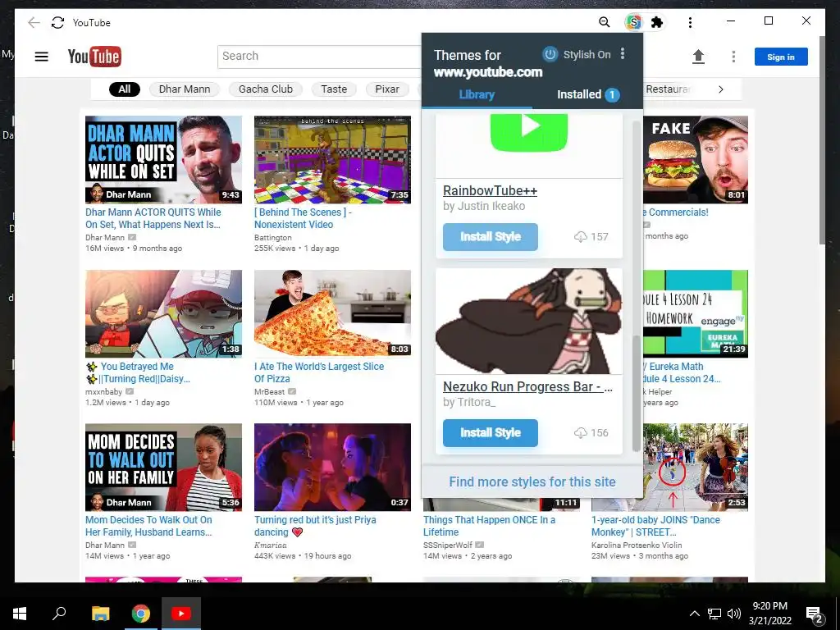Click the YouTube app taskbar icon
The height and width of the screenshot is (630, 840).
(181, 614)
